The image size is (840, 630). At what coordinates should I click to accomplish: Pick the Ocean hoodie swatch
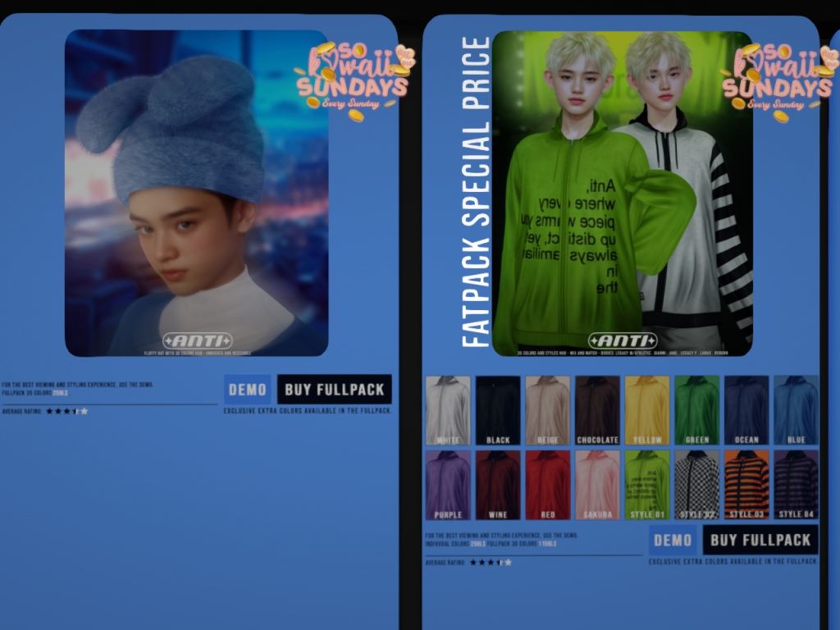[746, 410]
